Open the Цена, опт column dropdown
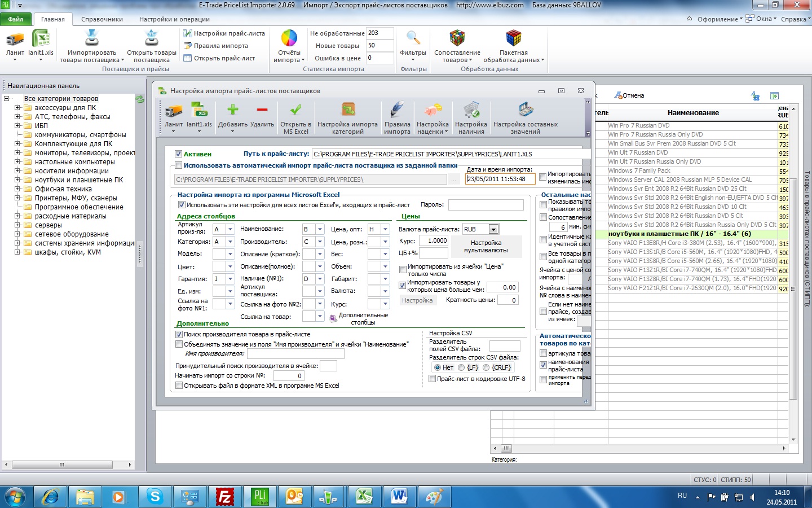 [x=385, y=229]
